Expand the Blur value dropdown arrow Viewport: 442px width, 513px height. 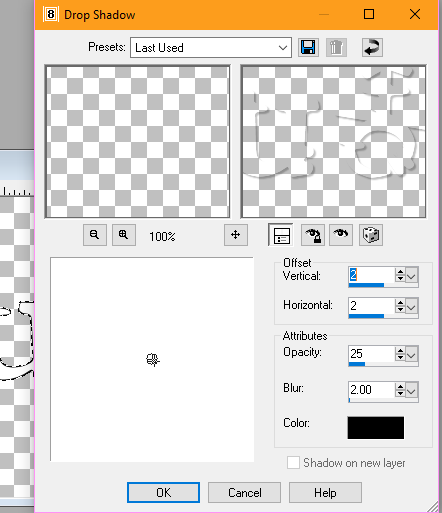point(412,390)
